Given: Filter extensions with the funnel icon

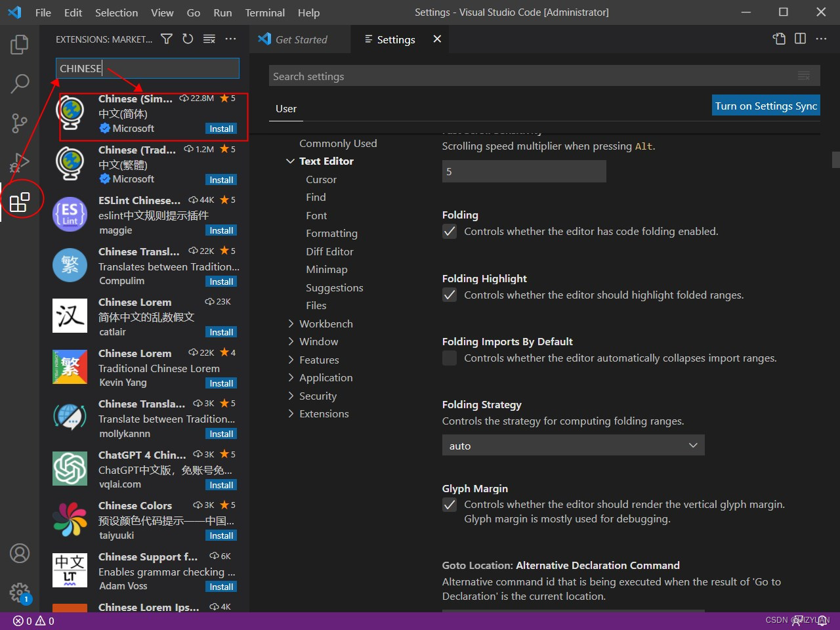Looking at the screenshot, I should pyautogui.click(x=167, y=39).
